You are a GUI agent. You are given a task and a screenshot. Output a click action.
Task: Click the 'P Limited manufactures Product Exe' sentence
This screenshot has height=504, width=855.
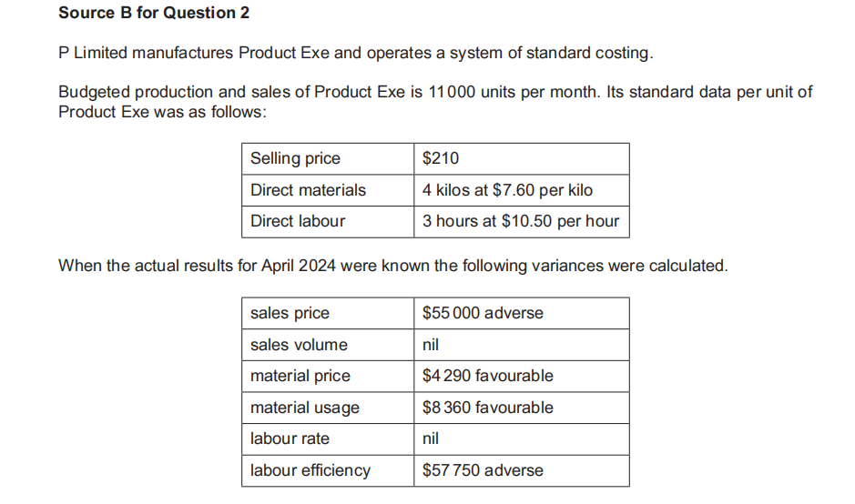point(355,53)
